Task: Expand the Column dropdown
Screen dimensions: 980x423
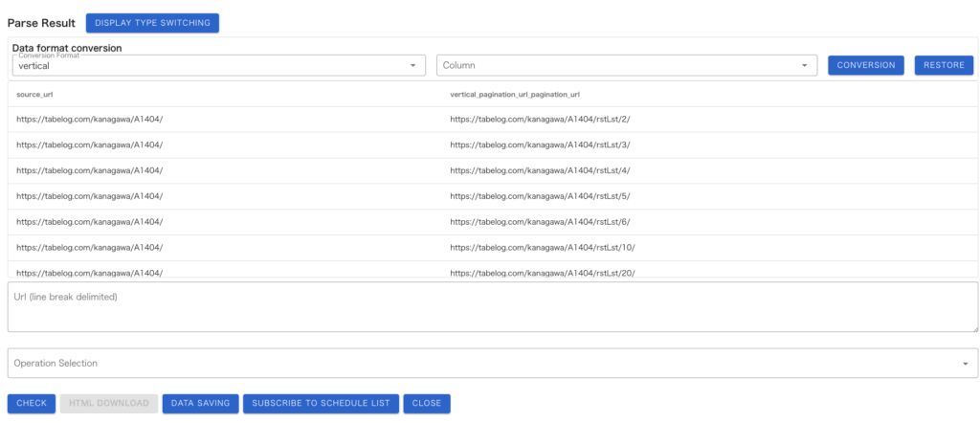Action: tap(627, 65)
